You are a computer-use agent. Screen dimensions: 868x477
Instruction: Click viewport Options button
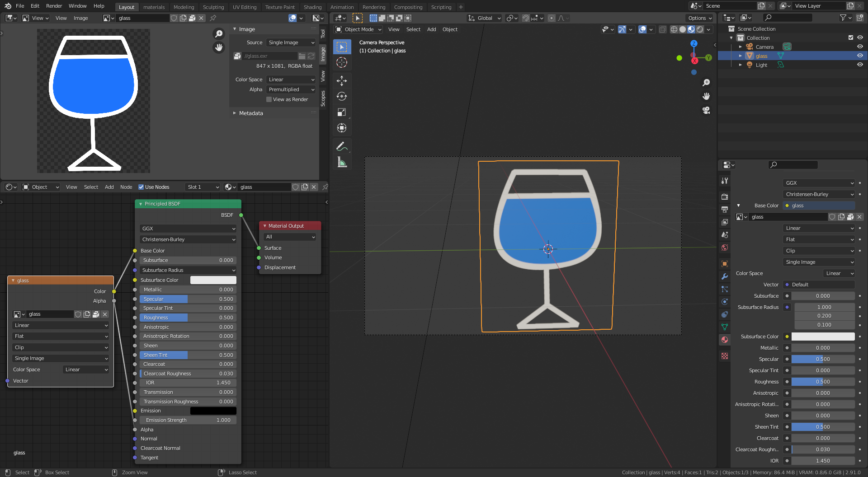699,18
